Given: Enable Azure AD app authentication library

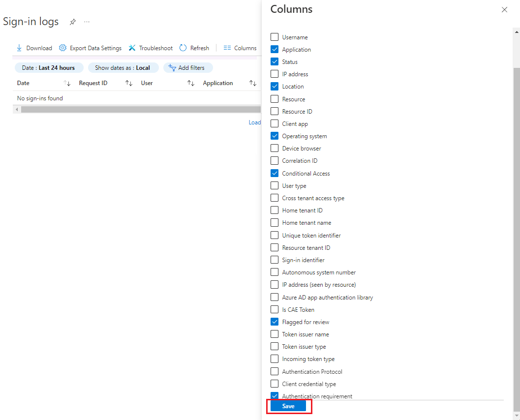Looking at the screenshot, I should click(275, 297).
